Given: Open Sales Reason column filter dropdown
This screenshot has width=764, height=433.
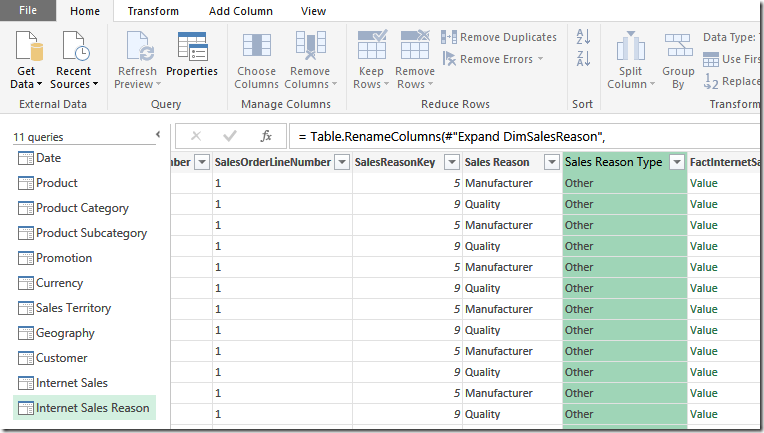Looking at the screenshot, I should point(552,162).
